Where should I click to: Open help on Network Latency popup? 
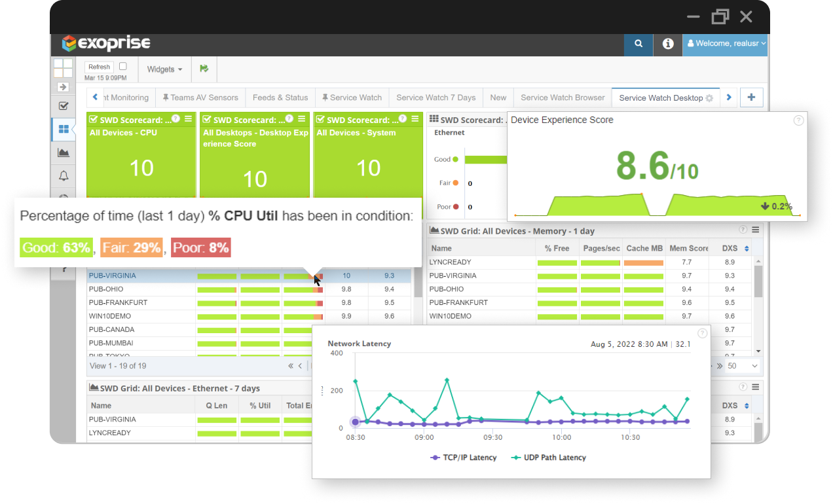coord(702,333)
